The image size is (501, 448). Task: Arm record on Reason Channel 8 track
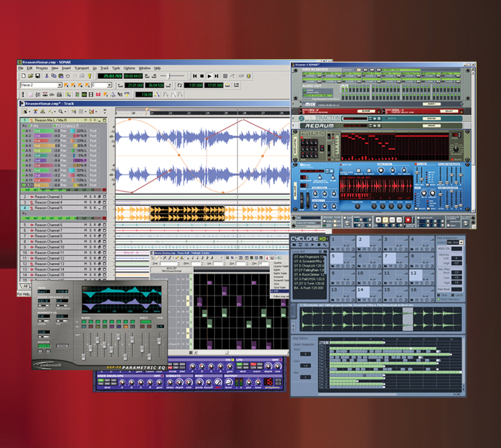click(x=95, y=236)
